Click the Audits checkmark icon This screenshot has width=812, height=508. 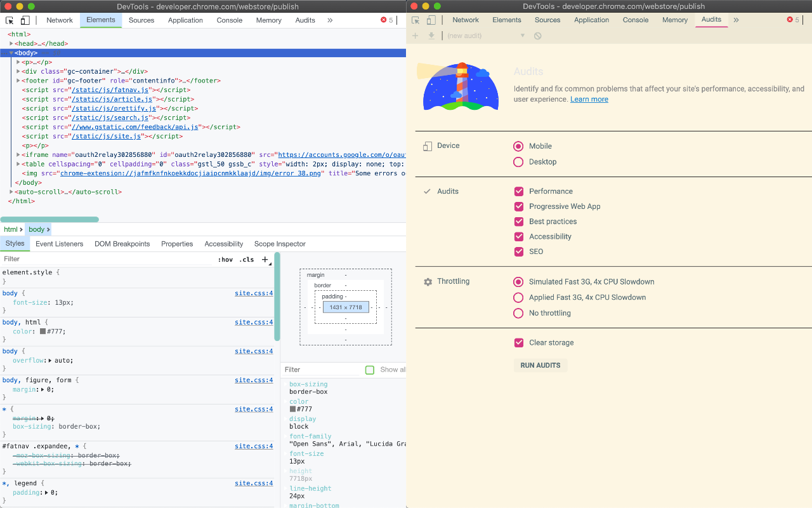click(x=427, y=191)
